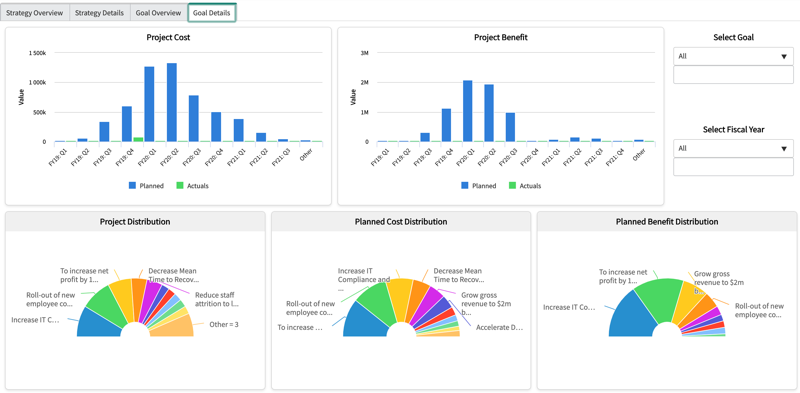The height and width of the screenshot is (393, 800).
Task: Click the Planned Benefit Distribution header
Action: pyautogui.click(x=667, y=222)
